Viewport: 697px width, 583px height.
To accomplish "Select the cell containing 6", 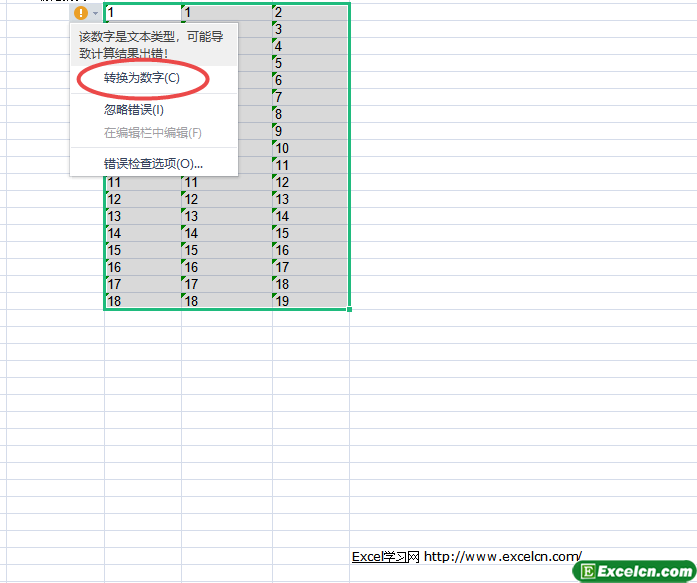I will tap(310, 80).
